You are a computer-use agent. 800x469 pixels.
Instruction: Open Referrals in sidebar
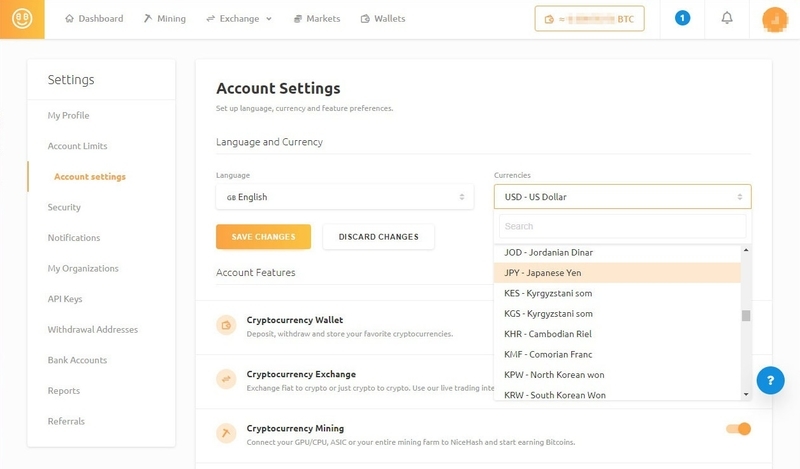click(x=66, y=422)
